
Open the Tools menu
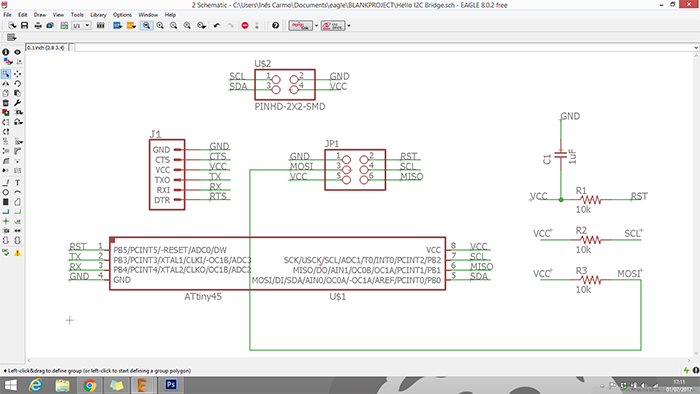(x=77, y=15)
